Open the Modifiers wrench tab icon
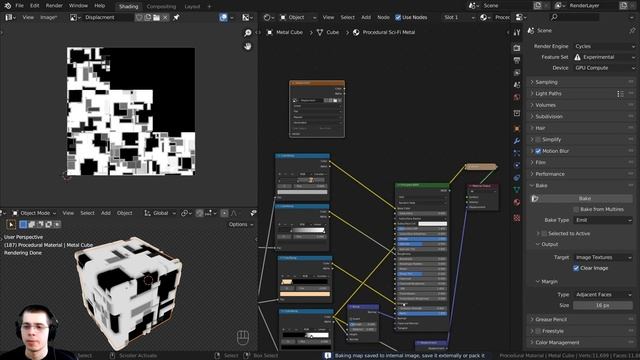This screenshot has height=360, width=640. tap(517, 141)
